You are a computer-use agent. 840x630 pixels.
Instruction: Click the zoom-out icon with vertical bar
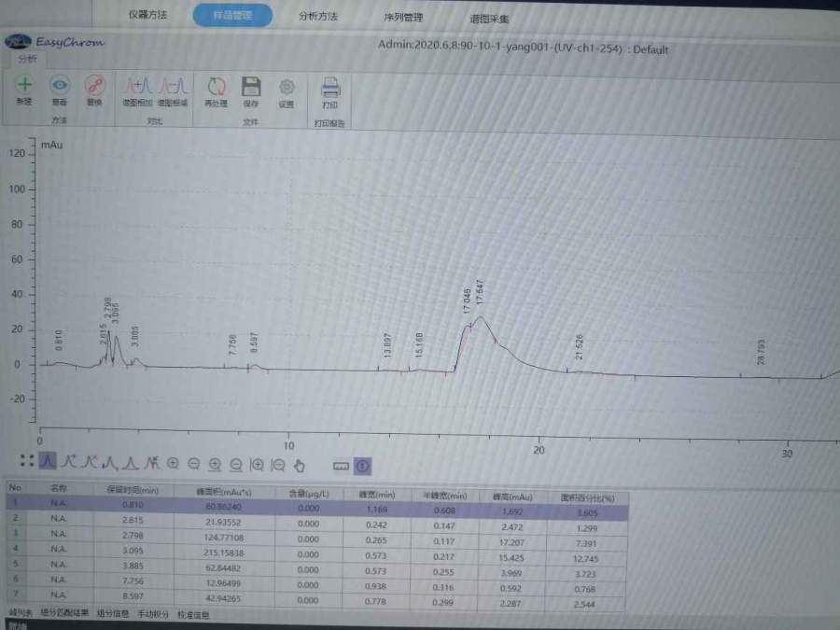point(278,466)
